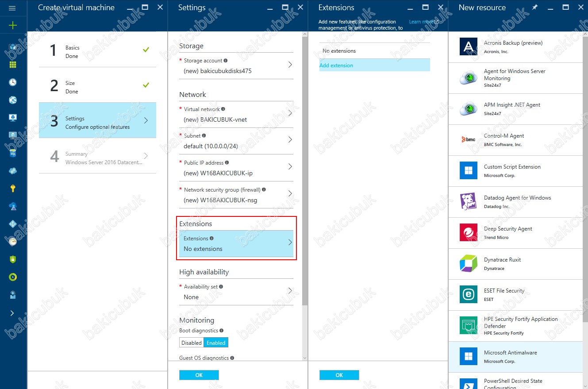Show info for Network security group (firewall)

click(x=264, y=189)
